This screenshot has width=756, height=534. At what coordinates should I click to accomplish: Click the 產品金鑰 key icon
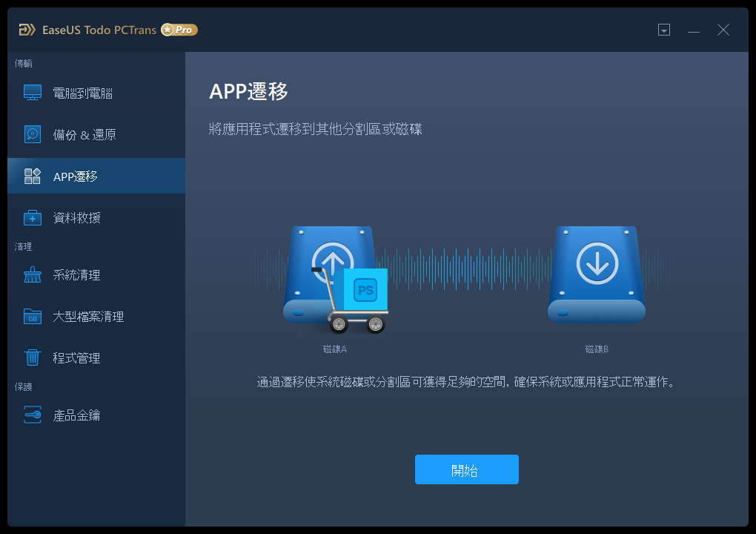click(x=33, y=415)
